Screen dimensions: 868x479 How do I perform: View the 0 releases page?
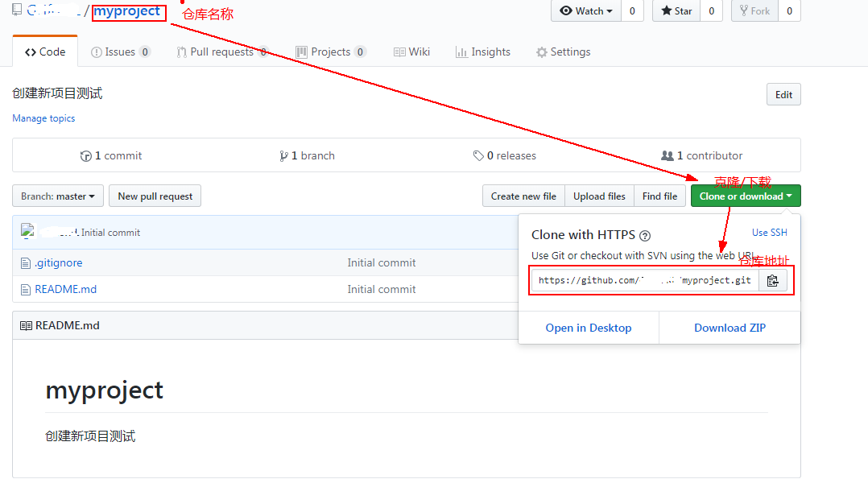pyautogui.click(x=504, y=155)
